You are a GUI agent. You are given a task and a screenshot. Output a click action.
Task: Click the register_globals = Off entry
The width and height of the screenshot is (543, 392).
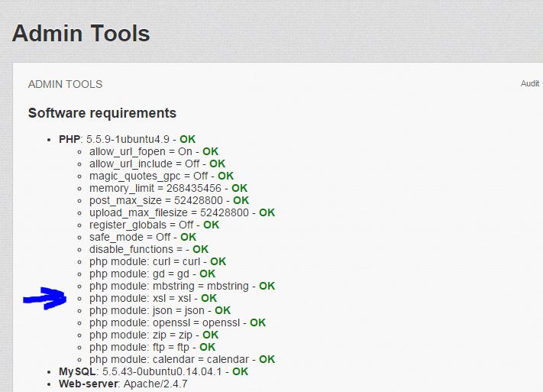pyautogui.click(x=154, y=225)
